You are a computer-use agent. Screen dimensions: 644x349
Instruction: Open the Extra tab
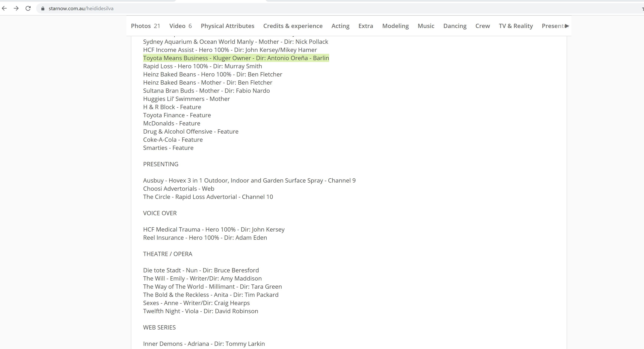pos(365,26)
